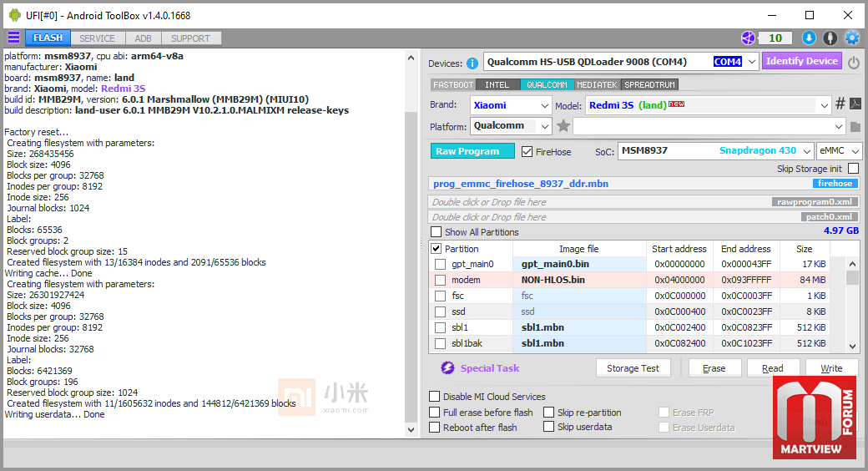Check Show All Partitions
868x471 pixels.
coord(437,231)
